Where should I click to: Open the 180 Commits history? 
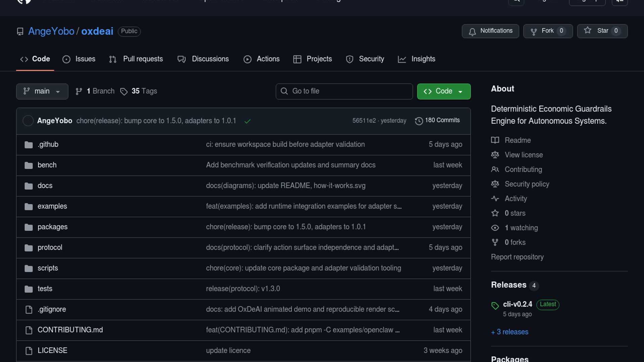442,120
